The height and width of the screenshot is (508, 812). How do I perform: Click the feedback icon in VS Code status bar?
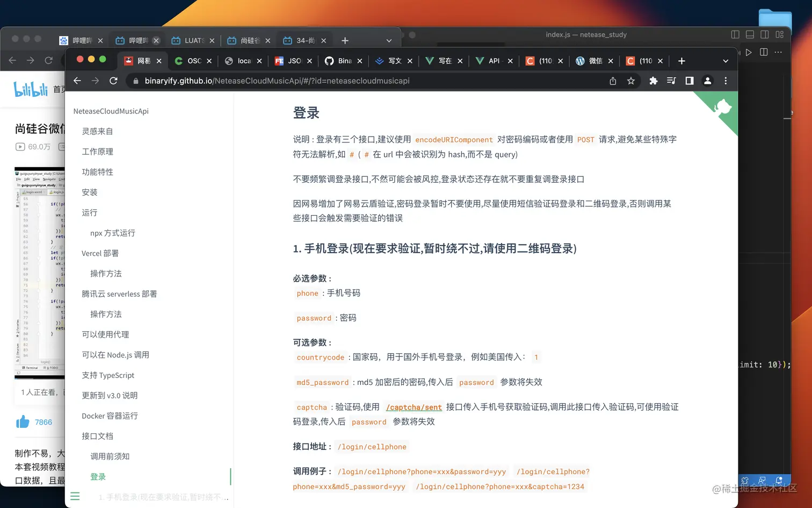coord(762,481)
